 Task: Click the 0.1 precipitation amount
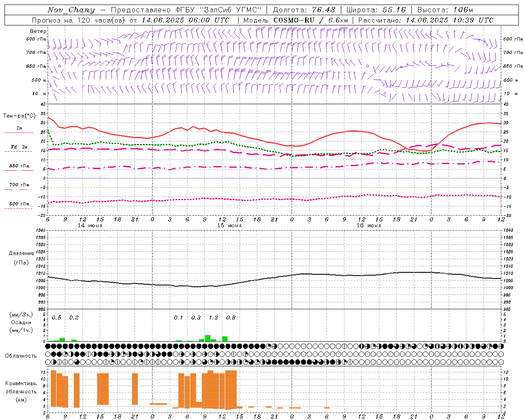(178, 318)
